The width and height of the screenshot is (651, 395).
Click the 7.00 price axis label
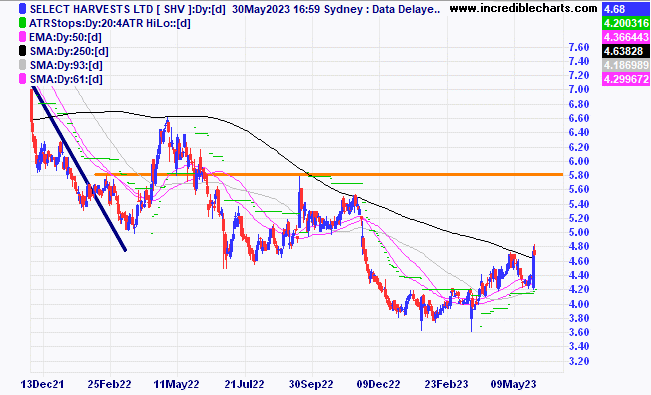(x=579, y=89)
